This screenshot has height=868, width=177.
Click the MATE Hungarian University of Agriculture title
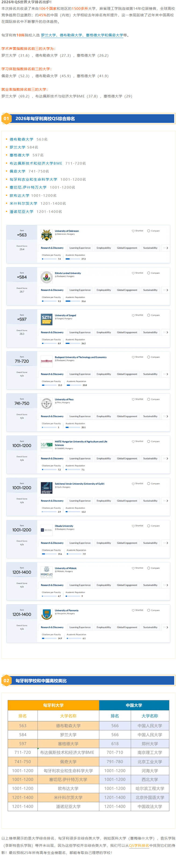[x=81, y=441]
